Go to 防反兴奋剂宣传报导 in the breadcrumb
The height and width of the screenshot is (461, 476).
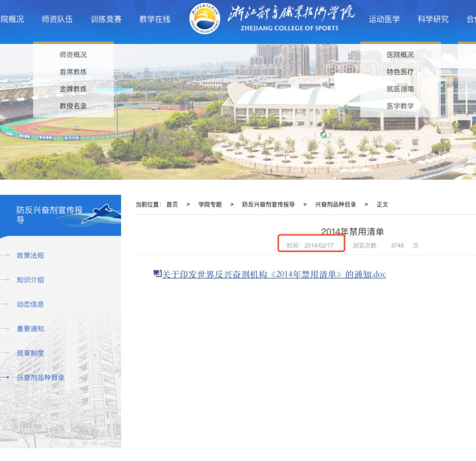point(268,204)
